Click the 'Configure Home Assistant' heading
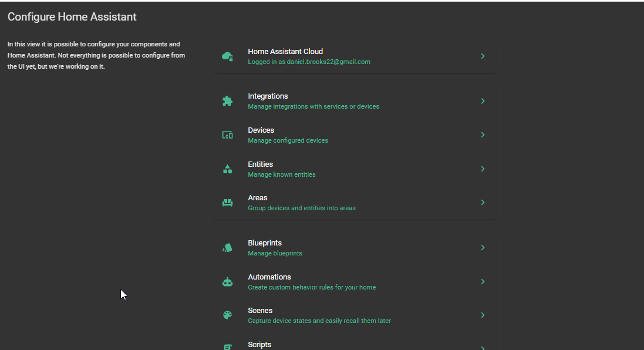 tap(72, 17)
